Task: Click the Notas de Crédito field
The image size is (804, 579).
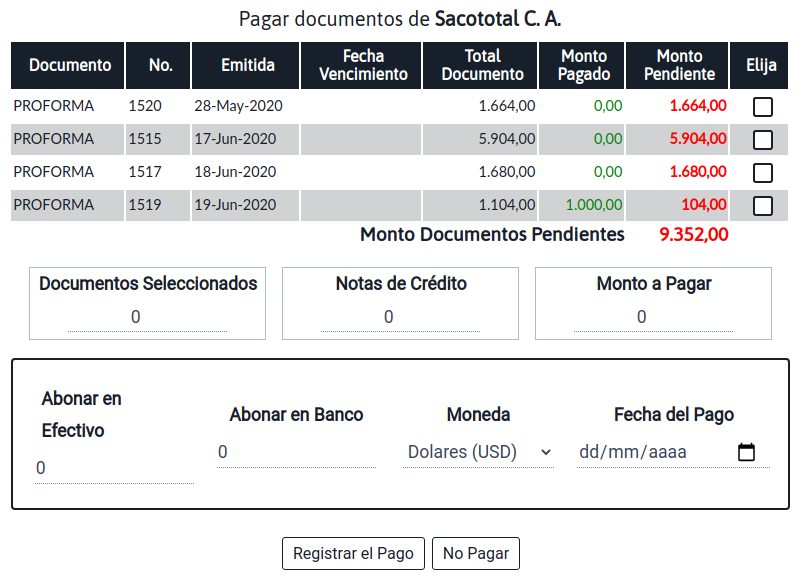Action: [x=400, y=317]
